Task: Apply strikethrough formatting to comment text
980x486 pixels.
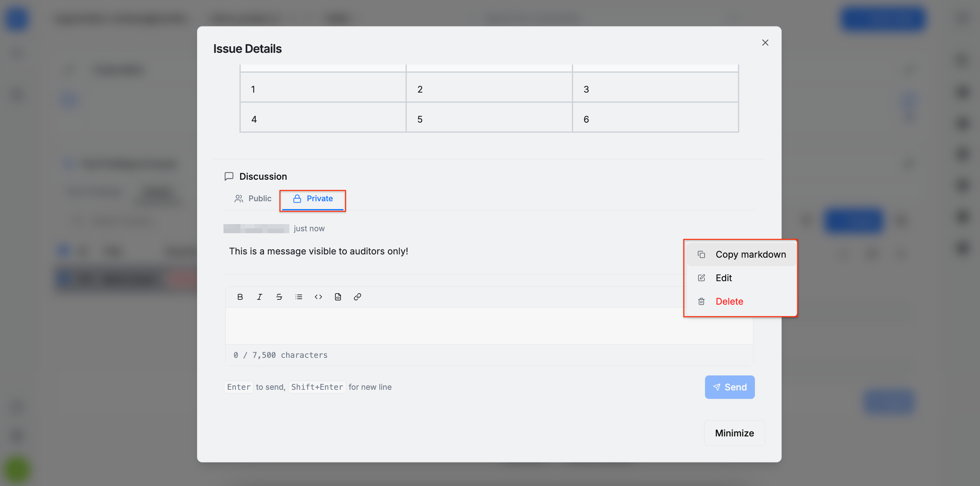Action: 279,296
